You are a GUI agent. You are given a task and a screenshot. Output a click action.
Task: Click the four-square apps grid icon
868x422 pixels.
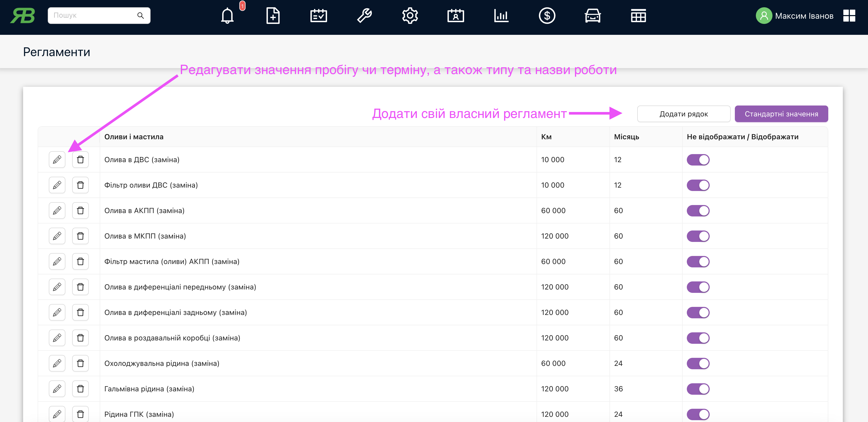[849, 16]
